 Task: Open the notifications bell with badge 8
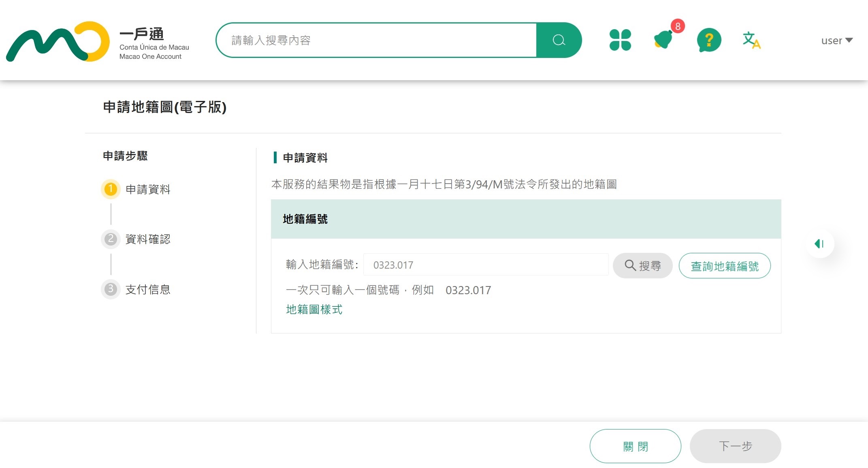point(664,40)
